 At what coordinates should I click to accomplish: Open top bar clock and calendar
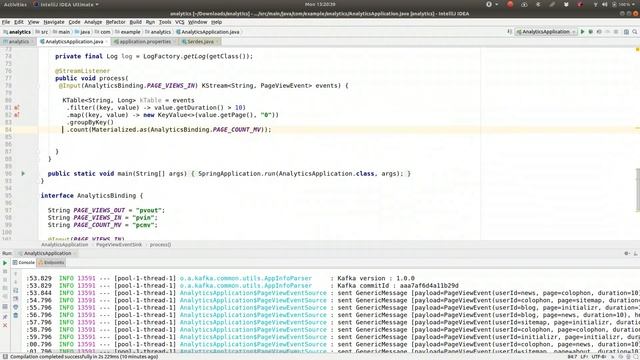pos(320,4)
